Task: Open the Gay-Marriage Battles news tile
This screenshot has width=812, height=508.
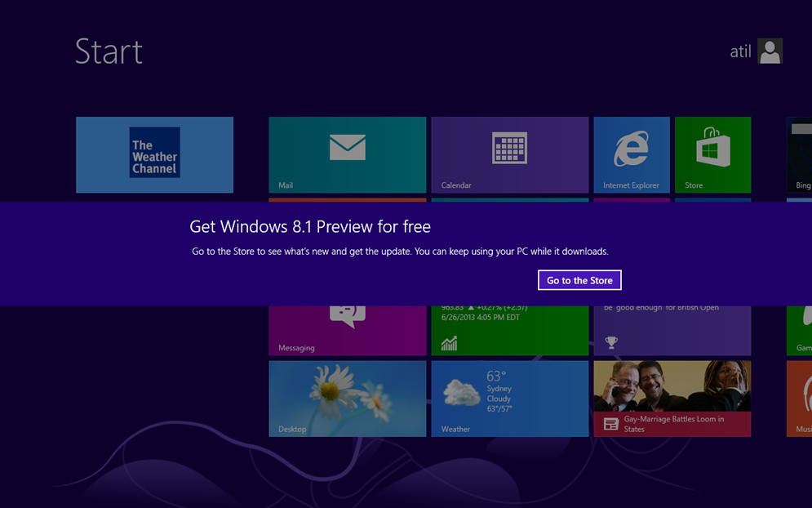Action: (672, 399)
